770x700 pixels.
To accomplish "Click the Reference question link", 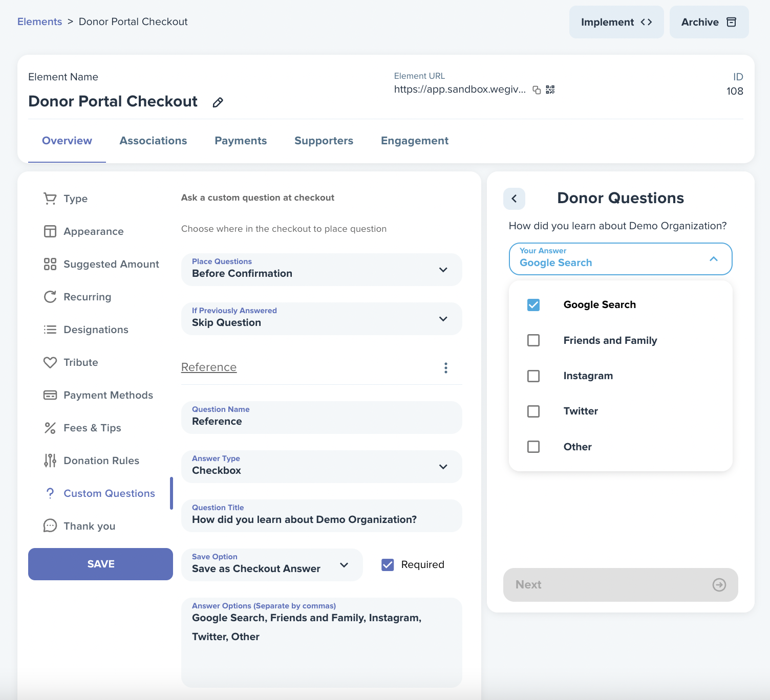I will (x=209, y=367).
